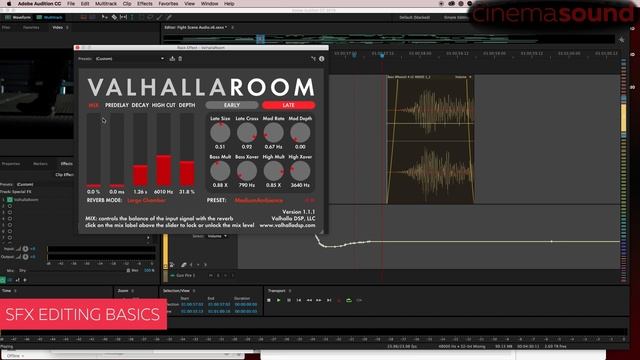Click the red Record button in Transport
Viewport: 640px width, 360px height.
[x=339, y=300]
